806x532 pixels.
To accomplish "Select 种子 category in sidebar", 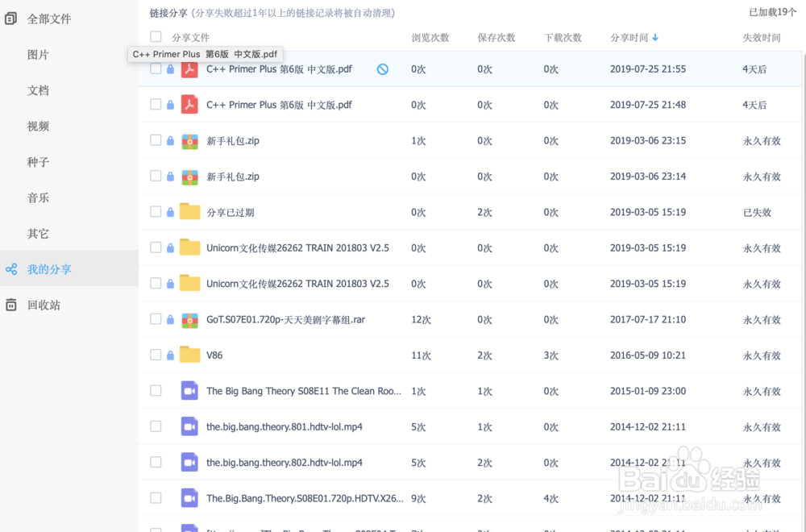I will [38, 162].
